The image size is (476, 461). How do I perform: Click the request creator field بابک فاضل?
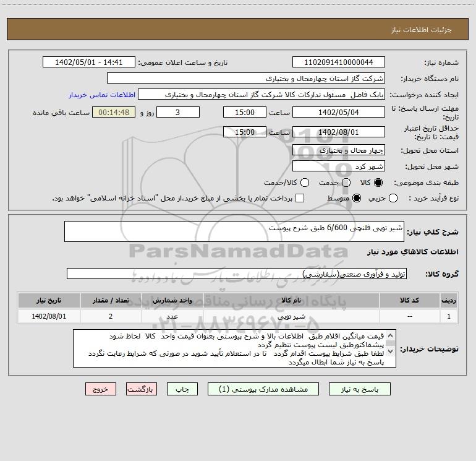click(x=261, y=94)
